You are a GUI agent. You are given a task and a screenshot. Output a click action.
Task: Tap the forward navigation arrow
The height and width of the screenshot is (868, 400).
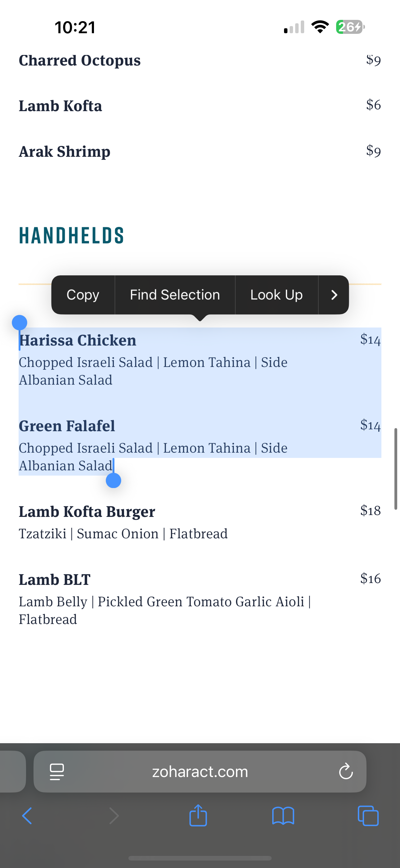(114, 816)
